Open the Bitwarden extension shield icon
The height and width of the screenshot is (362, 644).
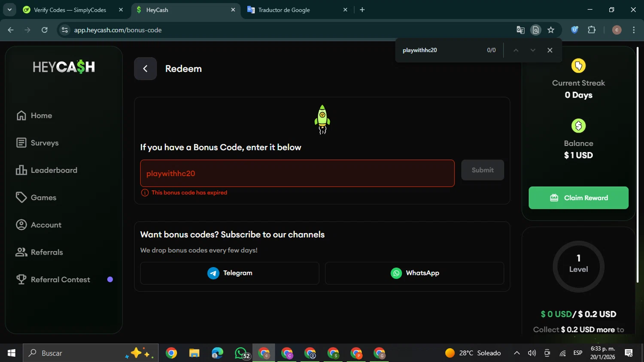pos(574,30)
